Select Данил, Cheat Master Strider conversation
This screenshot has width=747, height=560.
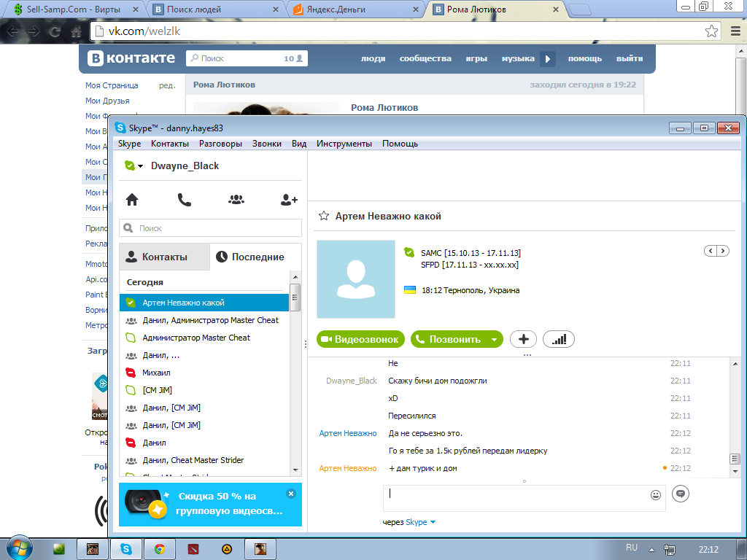pos(204,460)
